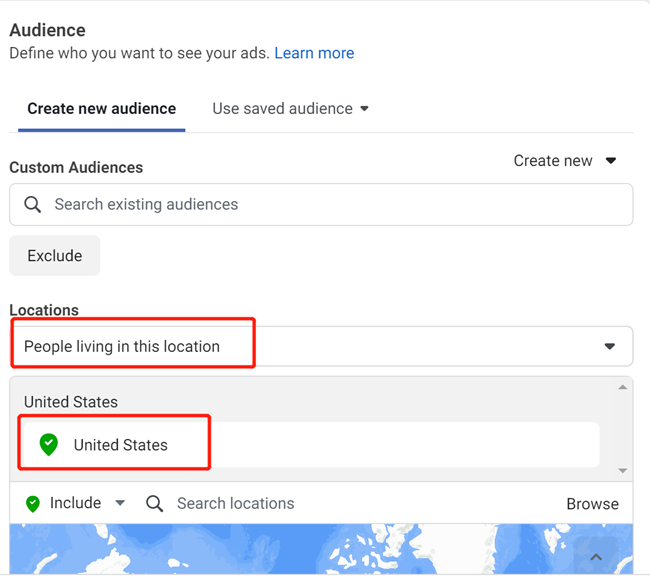Click on the map preview area
This screenshot has width=650, height=579.
[x=300, y=550]
